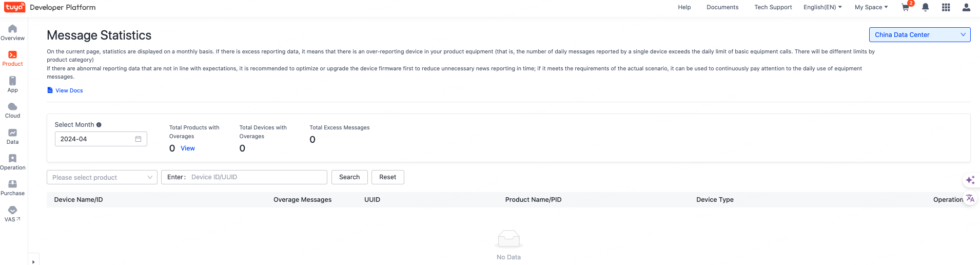This screenshot has height=265, width=980.
Task: Open the View Docs link
Action: point(69,90)
